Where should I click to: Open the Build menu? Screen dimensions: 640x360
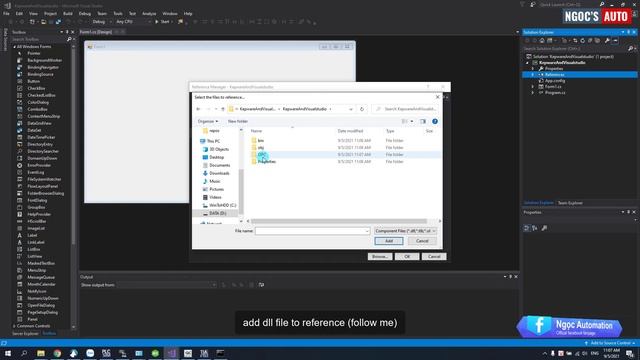coord(68,13)
